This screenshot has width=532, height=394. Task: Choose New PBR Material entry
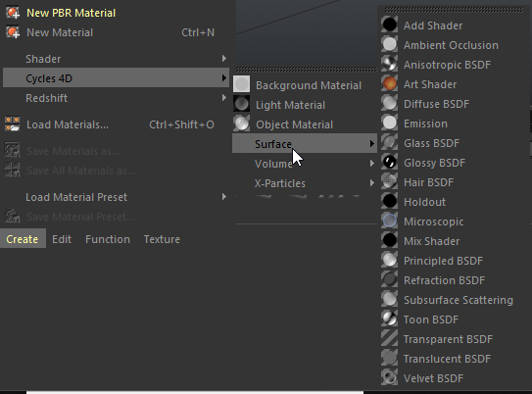click(x=116, y=13)
